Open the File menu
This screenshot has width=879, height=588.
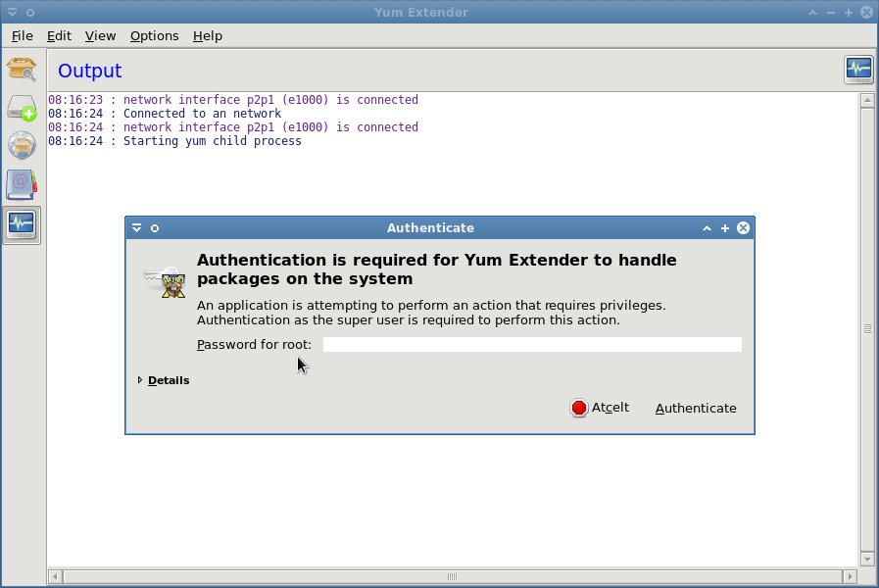[x=22, y=36]
